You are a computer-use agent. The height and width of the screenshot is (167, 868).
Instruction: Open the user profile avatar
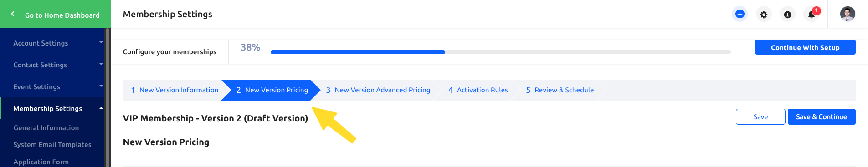coord(847,14)
